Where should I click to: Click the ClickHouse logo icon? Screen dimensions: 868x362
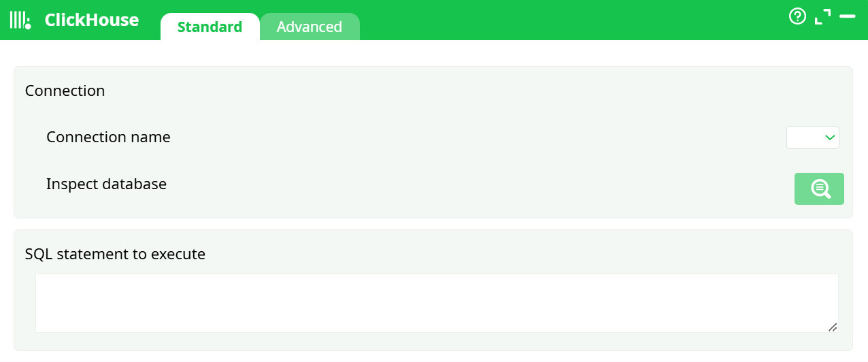[20, 20]
